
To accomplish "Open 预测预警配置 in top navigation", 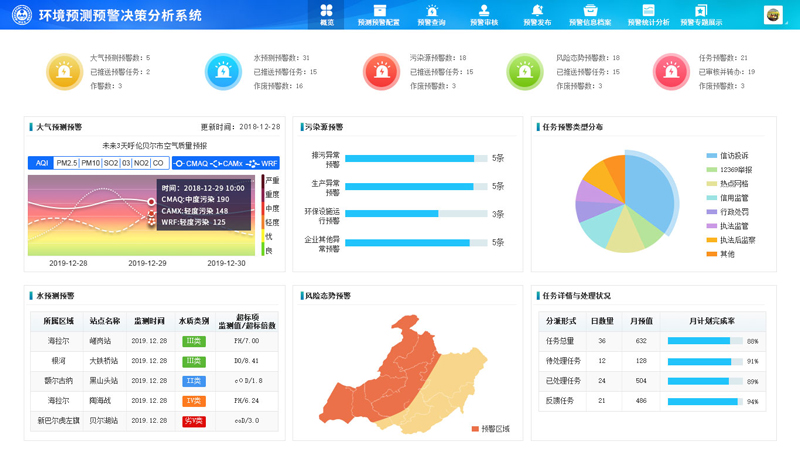I will pos(378,14).
